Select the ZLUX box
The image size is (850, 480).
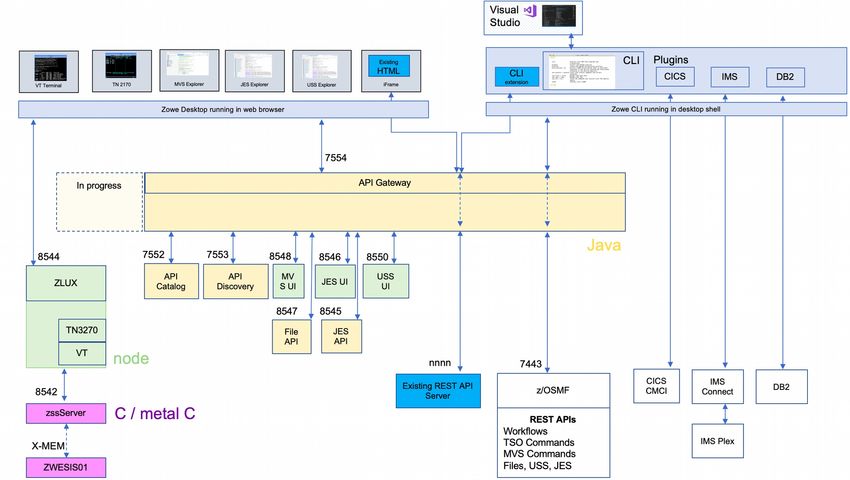66,283
